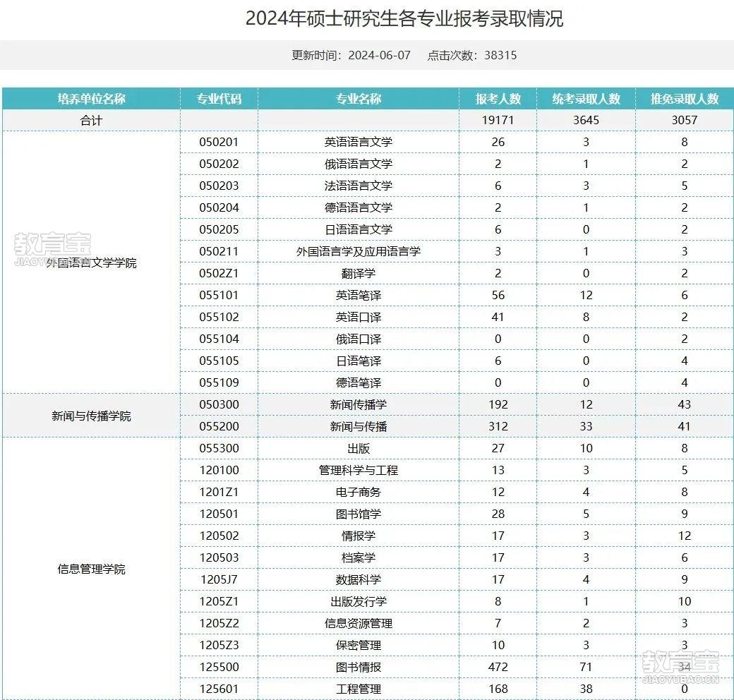Click major name "图书馆学"
Image resolution: width=734 pixels, height=700 pixels.
359,514
